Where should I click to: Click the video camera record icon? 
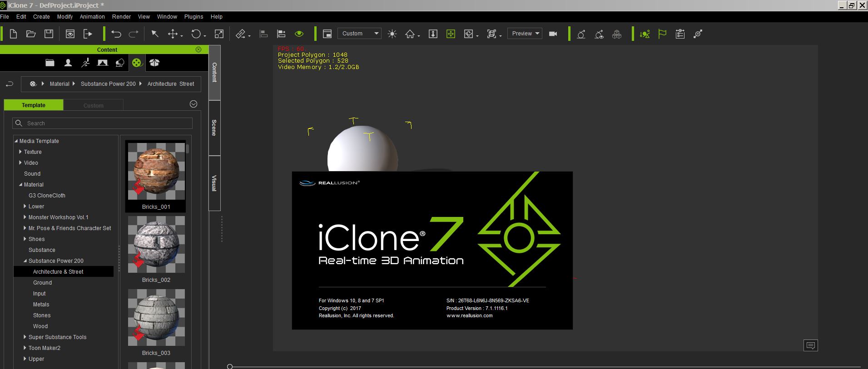click(553, 34)
